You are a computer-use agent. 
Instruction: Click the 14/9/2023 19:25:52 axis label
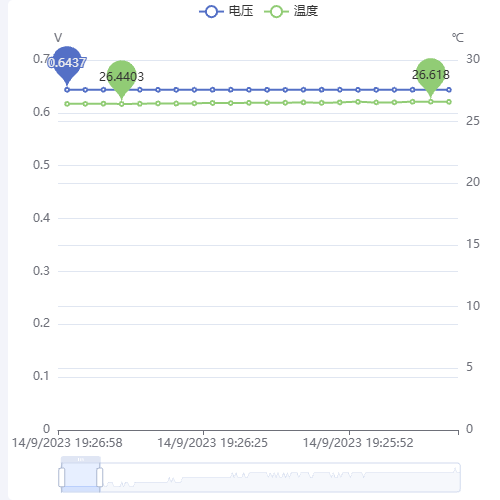coord(358,443)
